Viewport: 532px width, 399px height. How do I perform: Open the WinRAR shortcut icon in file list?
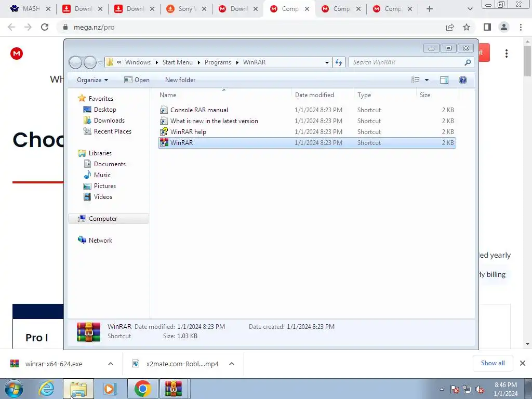click(x=164, y=143)
